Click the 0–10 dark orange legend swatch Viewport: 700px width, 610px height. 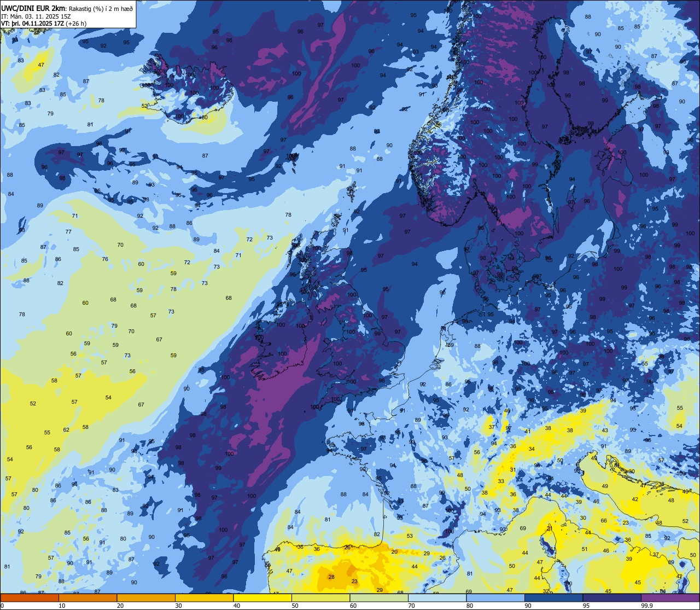[30, 597]
